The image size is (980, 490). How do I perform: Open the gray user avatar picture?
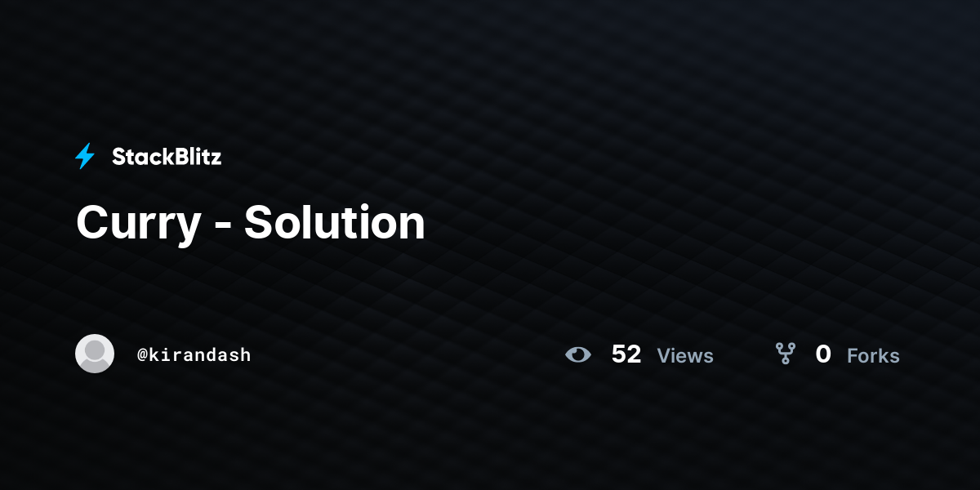[x=95, y=354]
